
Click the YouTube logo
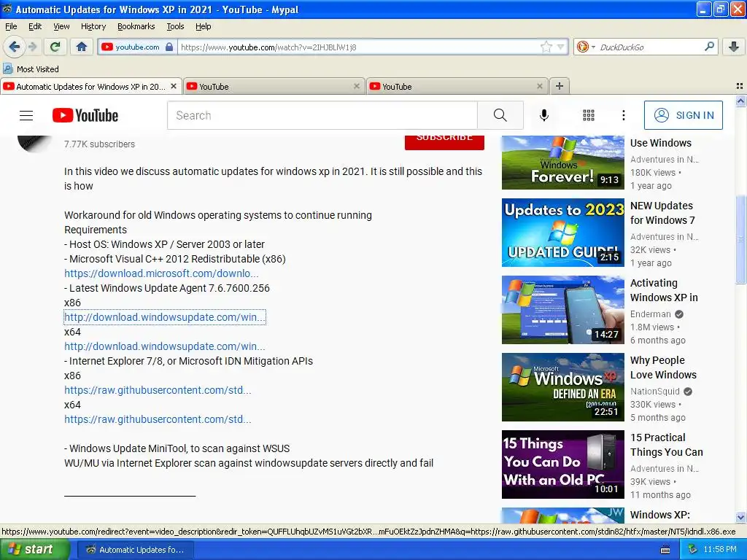85,115
